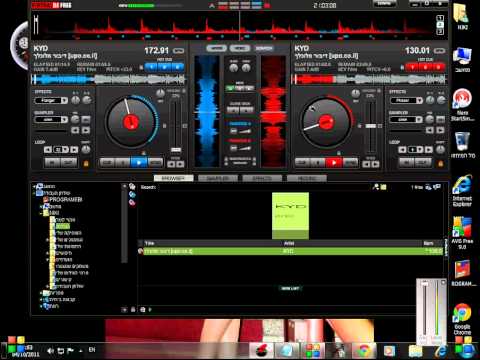Screen dimensions: 480x360
Task: Click right deck pitch bend minus button
Action: pos(366,164)
